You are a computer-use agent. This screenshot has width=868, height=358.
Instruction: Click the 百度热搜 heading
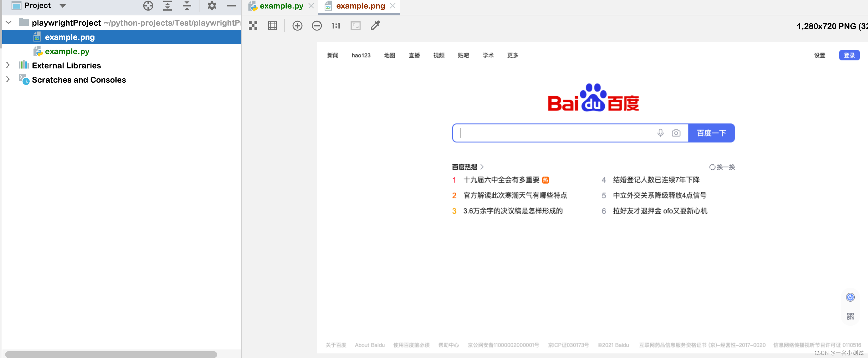[x=464, y=167]
